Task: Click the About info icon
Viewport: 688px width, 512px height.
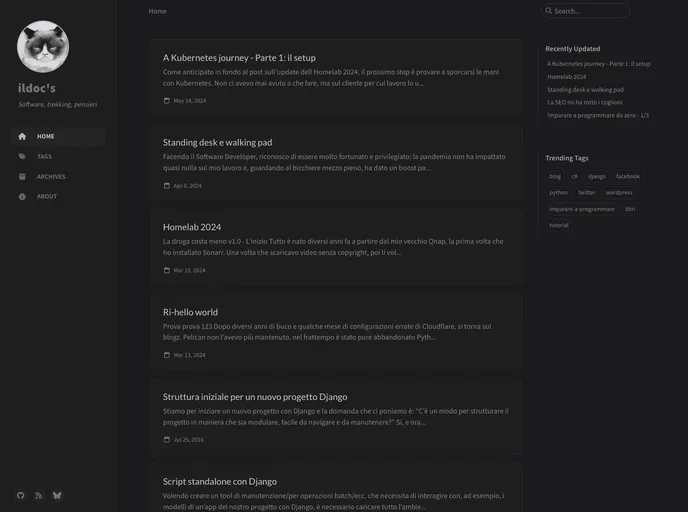Action: click(22, 196)
